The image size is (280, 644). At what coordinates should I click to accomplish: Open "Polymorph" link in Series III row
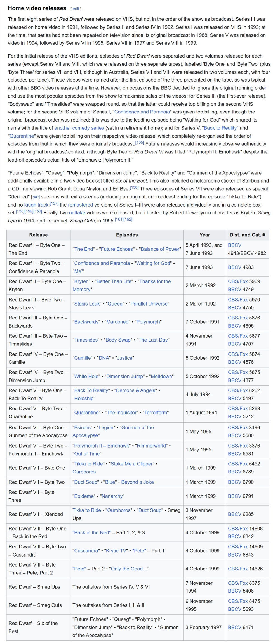pyautogui.click(x=148, y=322)
